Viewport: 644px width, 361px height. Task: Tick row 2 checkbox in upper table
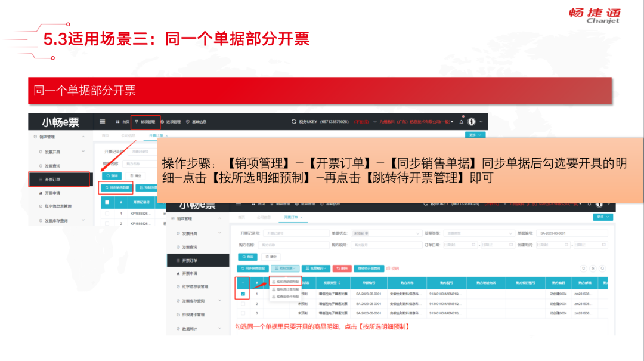point(107,224)
